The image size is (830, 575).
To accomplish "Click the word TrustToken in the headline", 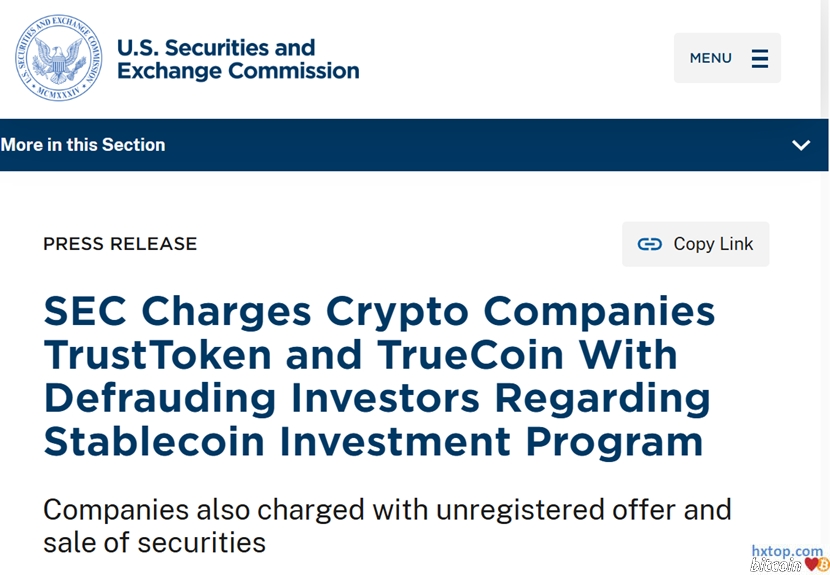I will 157,355.
